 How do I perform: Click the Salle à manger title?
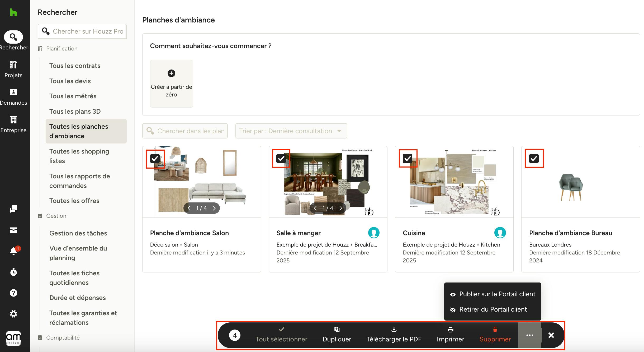coord(299,233)
